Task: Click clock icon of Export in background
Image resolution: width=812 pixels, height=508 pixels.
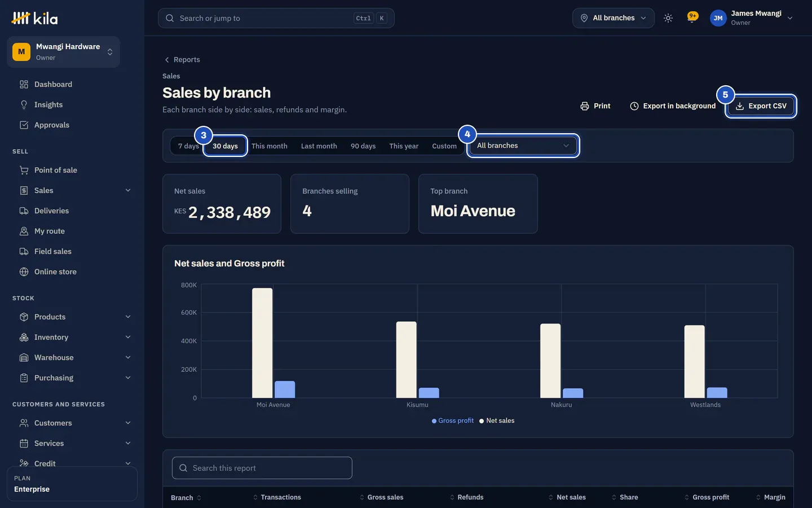Action: coord(634,106)
